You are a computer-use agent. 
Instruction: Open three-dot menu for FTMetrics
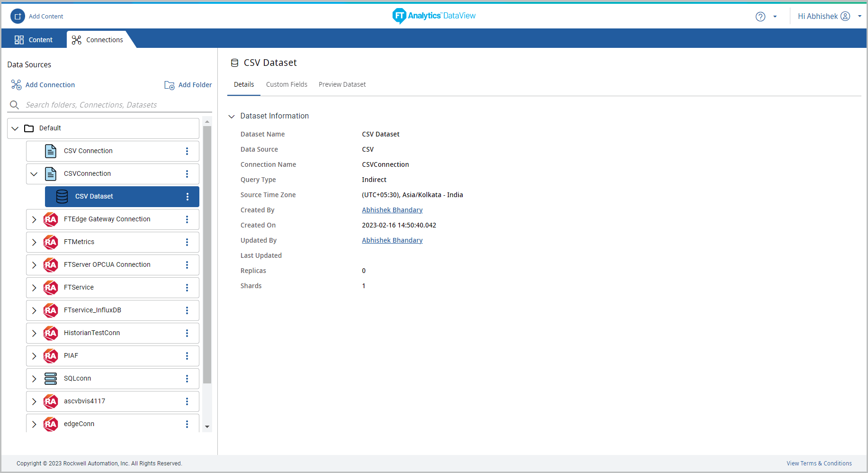click(187, 242)
